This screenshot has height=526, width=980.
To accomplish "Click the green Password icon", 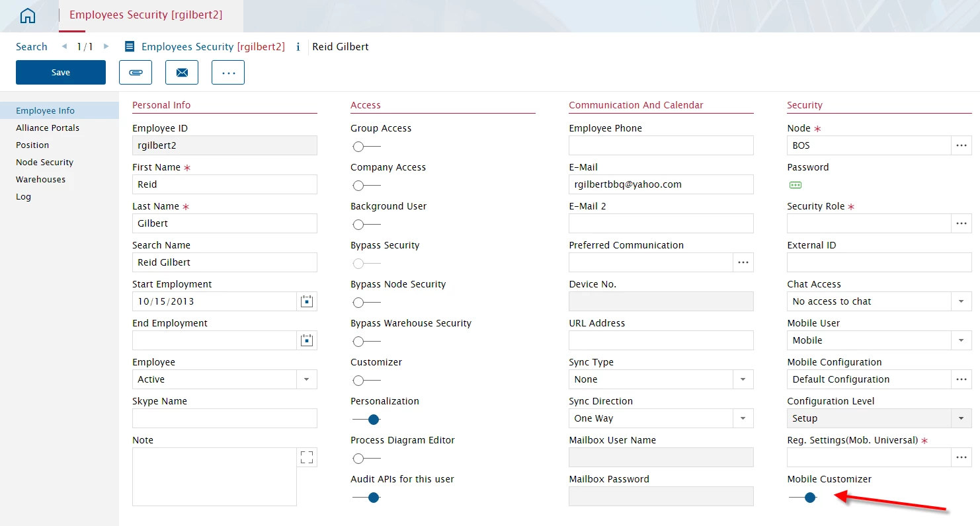I will (x=796, y=186).
